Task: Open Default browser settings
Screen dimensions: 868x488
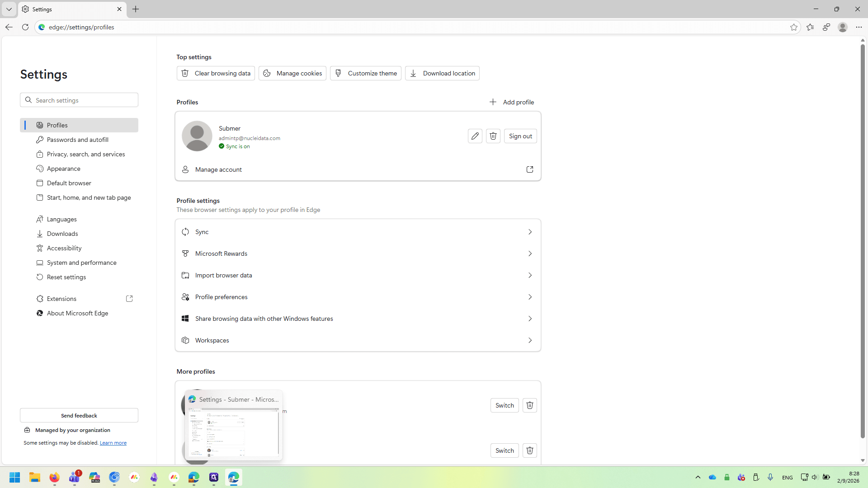Action: tap(79, 183)
